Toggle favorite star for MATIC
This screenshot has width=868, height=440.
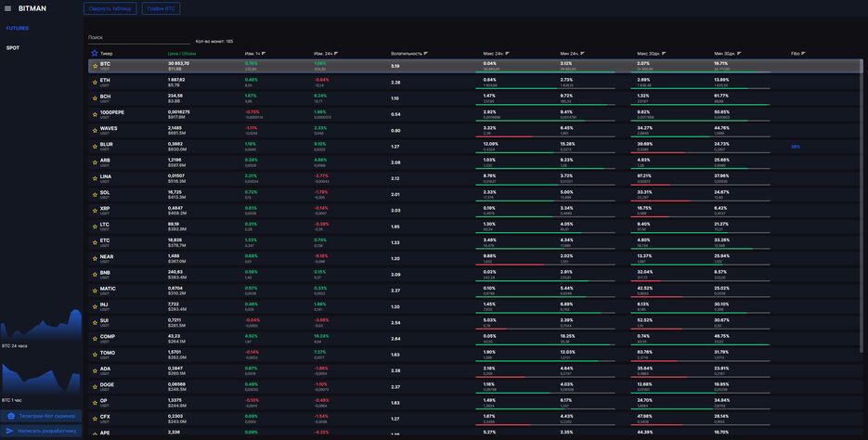coord(95,291)
